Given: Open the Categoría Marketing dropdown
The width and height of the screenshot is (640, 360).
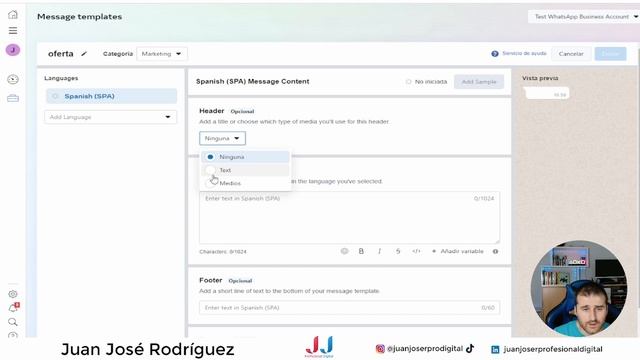Looking at the screenshot, I should (x=162, y=54).
